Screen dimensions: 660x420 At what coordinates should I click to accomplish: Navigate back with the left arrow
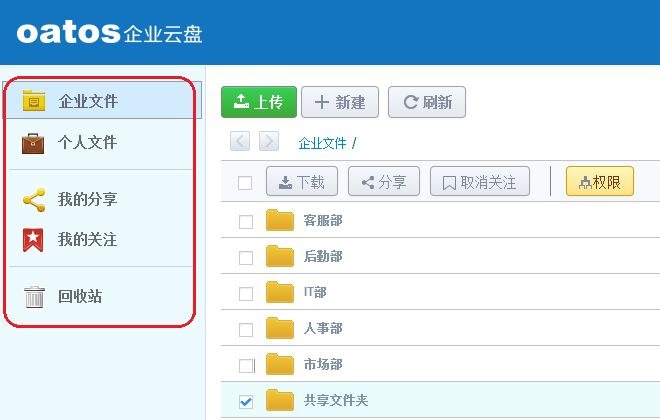240,142
